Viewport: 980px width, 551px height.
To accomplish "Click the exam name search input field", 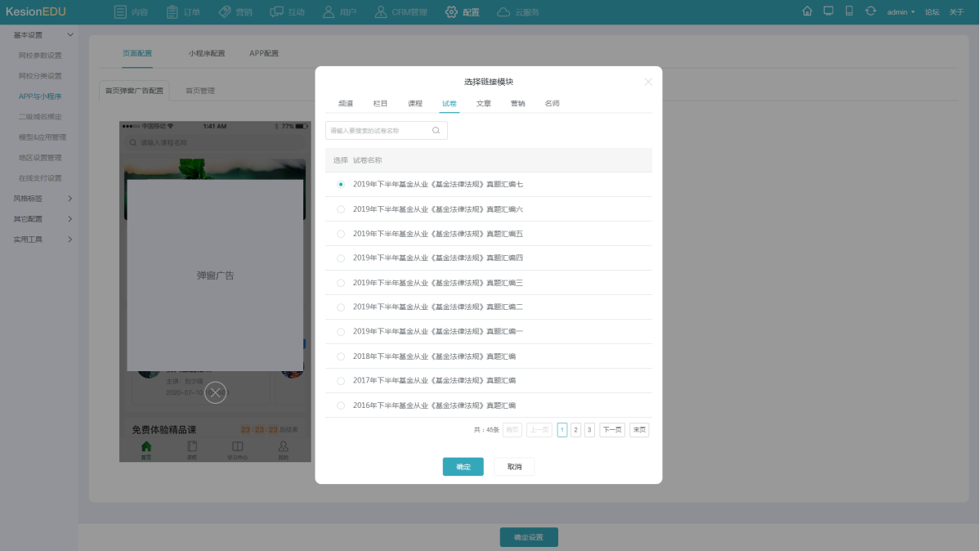I will 377,131.
